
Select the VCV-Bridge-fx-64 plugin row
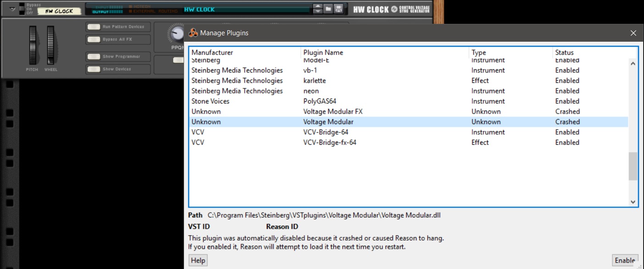pos(409,143)
